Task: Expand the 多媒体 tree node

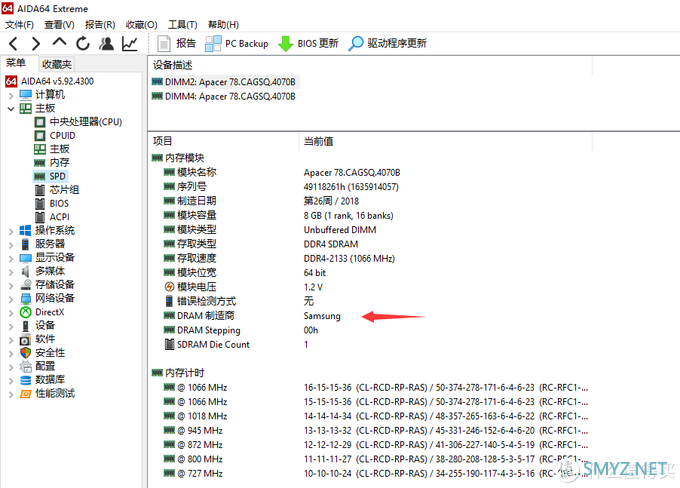Action: (11, 271)
